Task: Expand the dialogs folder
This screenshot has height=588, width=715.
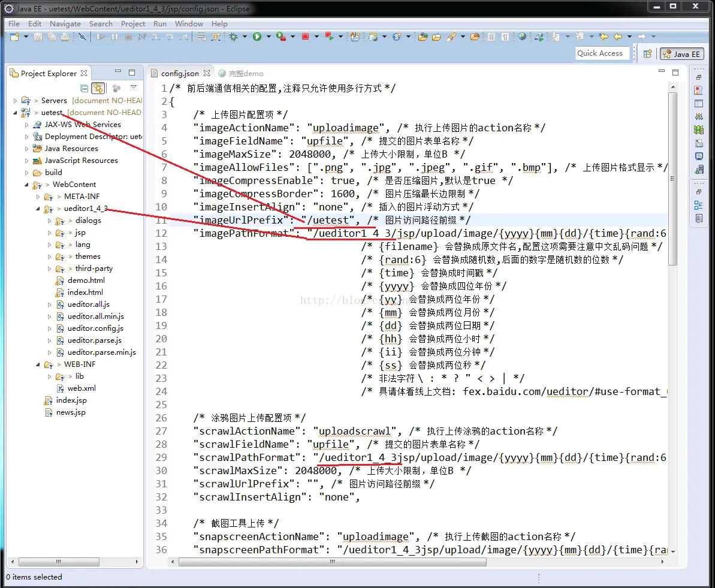Action: tap(49, 221)
